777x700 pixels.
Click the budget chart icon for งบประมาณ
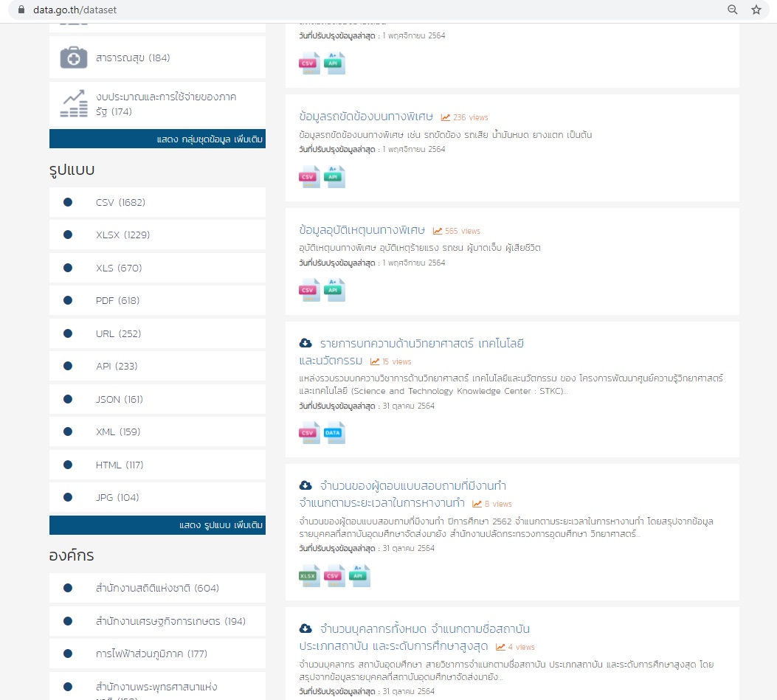(74, 104)
